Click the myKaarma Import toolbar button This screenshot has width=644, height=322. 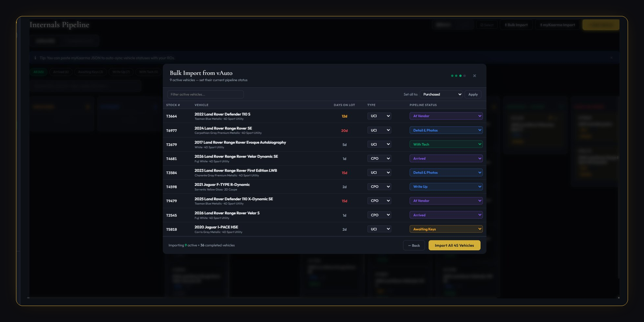point(557,25)
